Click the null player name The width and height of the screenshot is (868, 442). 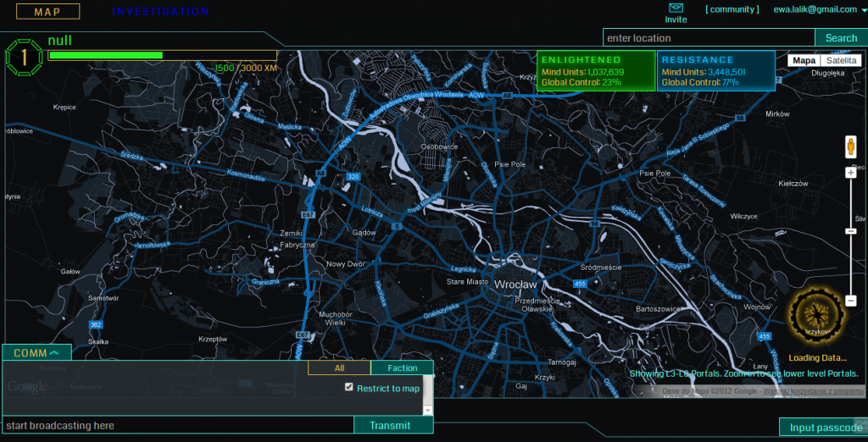tap(60, 41)
